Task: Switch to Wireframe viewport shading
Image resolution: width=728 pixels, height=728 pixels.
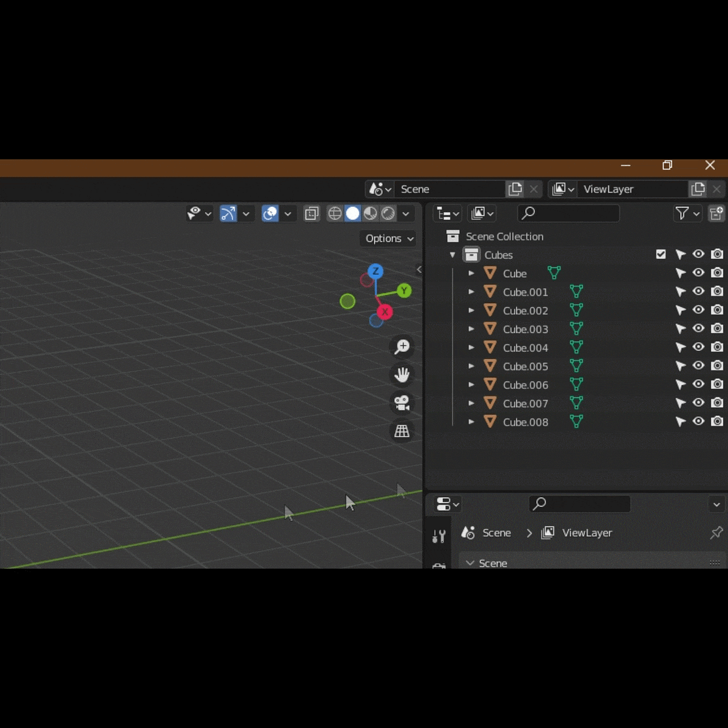Action: point(334,214)
